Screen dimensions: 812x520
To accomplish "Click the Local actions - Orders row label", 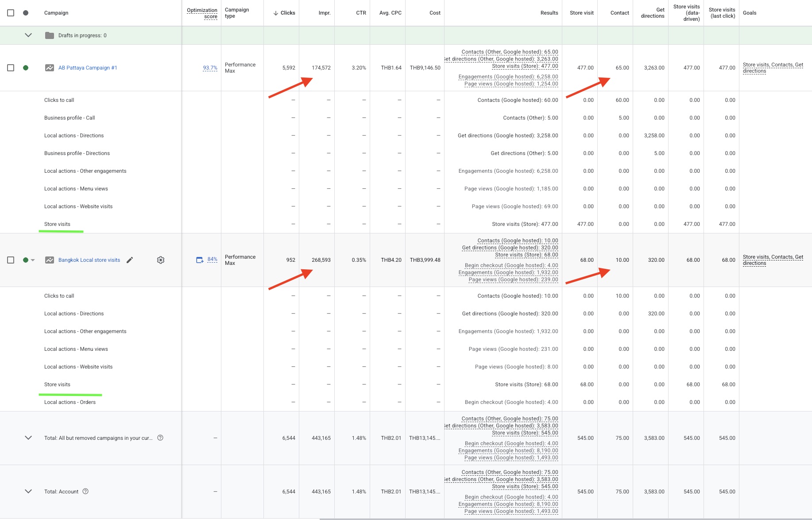I will (x=70, y=402).
